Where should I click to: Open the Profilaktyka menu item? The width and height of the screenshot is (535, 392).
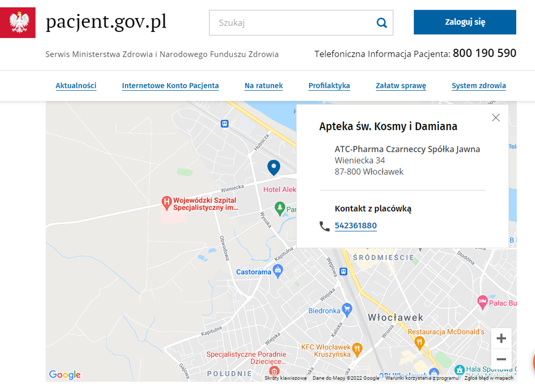click(329, 86)
